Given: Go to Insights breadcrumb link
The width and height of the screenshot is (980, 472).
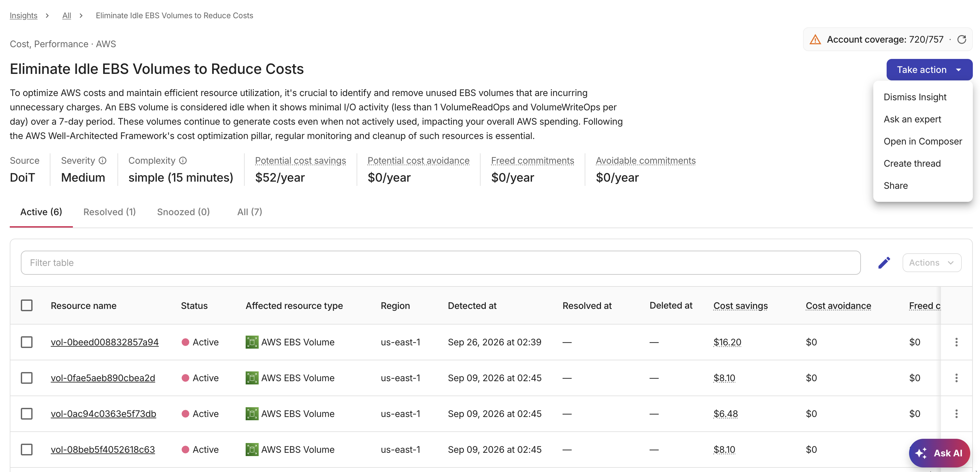Looking at the screenshot, I should [x=23, y=16].
